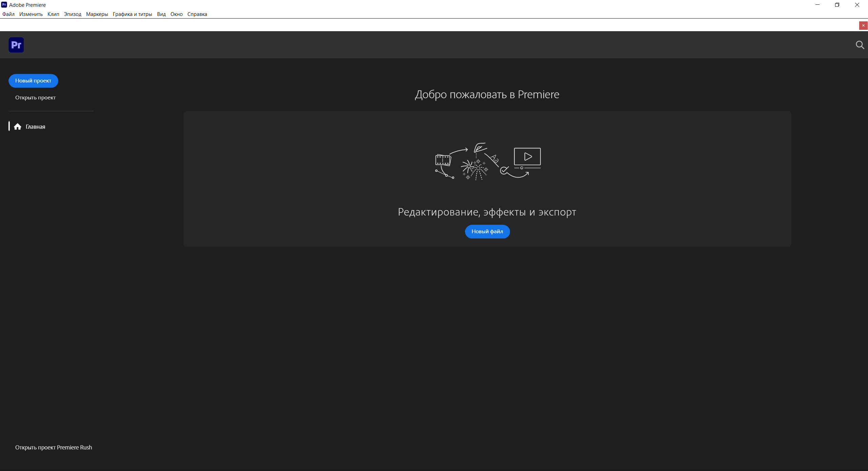The image size is (868, 471).
Task: Click the editing workflow illustration
Action: [488, 162]
